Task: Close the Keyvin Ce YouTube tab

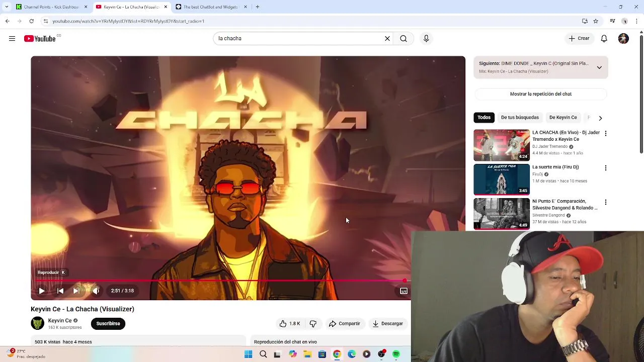Action: coord(166,7)
